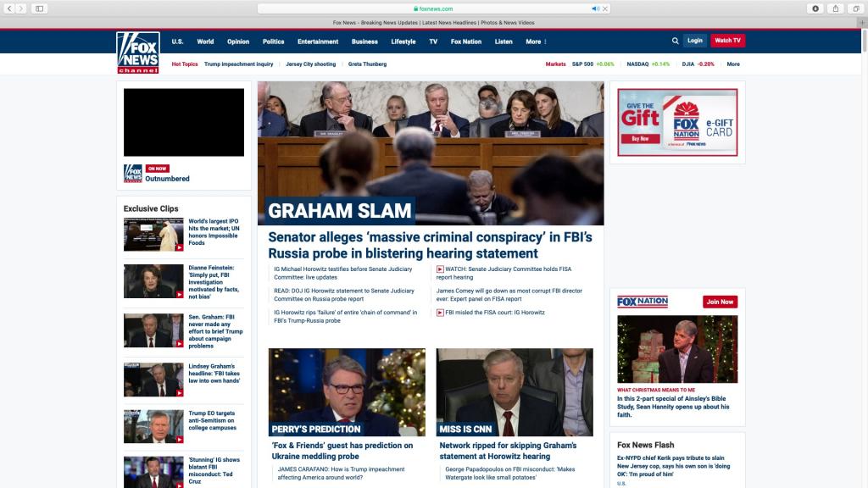
Task: Open the Politics section
Action: [273, 42]
